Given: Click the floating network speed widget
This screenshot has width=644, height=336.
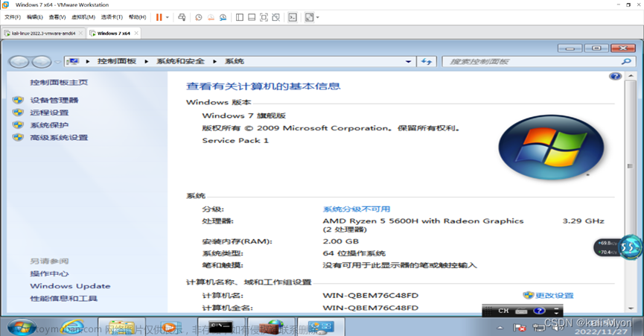Looking at the screenshot, I should pos(617,247).
